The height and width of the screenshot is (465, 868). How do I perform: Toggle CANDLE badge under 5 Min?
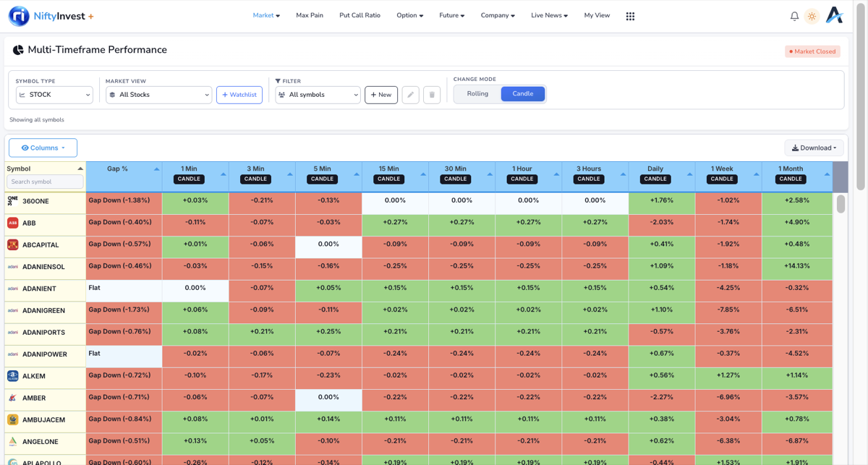322,179
